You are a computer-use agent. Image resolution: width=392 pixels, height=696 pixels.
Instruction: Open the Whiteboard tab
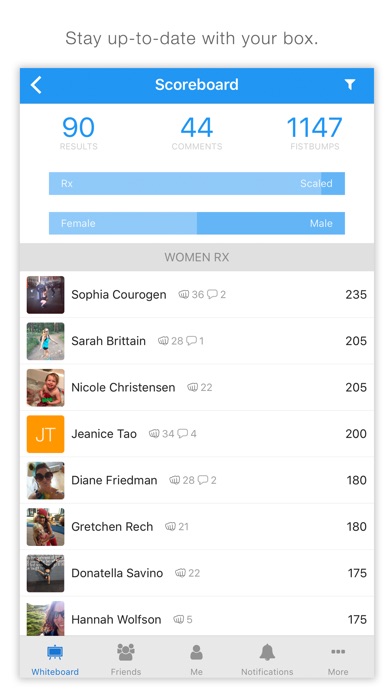click(x=55, y=659)
